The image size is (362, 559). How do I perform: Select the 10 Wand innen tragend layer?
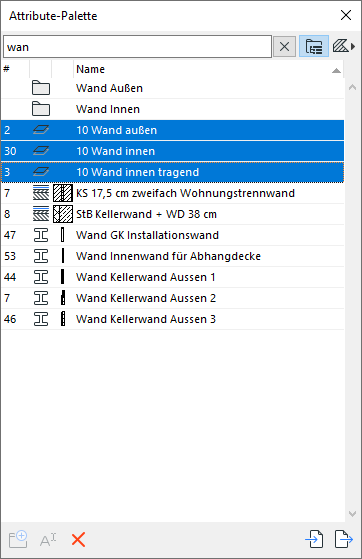pyautogui.click(x=173, y=172)
